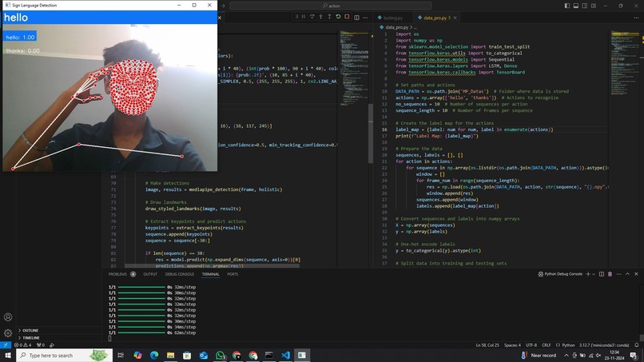Change end of line sequence CRLF
The image size is (644, 362).
click(547, 345)
